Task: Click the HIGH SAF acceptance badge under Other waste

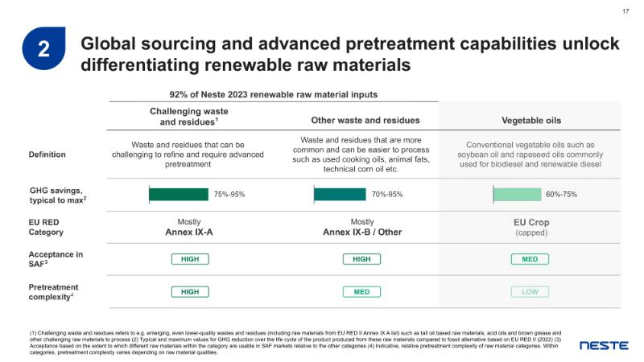Action: [361, 259]
